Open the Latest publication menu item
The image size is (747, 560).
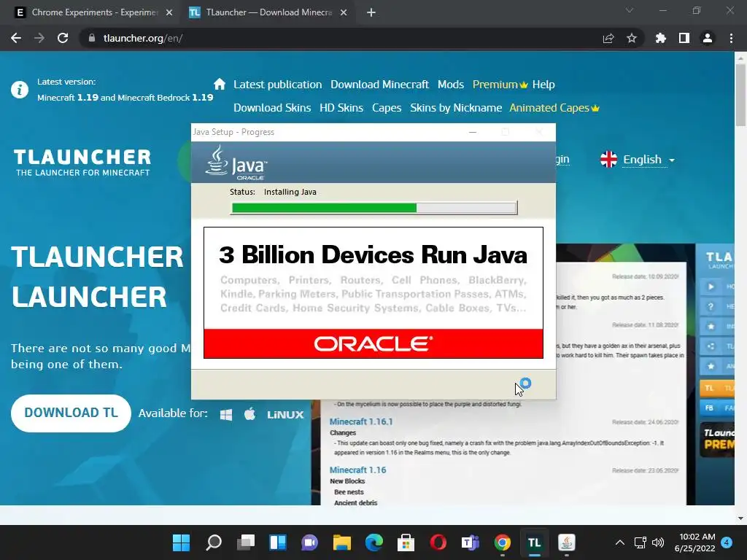(x=278, y=85)
